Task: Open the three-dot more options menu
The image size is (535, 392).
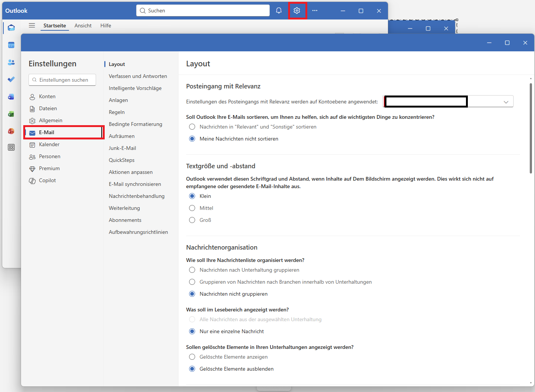Action: pyautogui.click(x=315, y=10)
